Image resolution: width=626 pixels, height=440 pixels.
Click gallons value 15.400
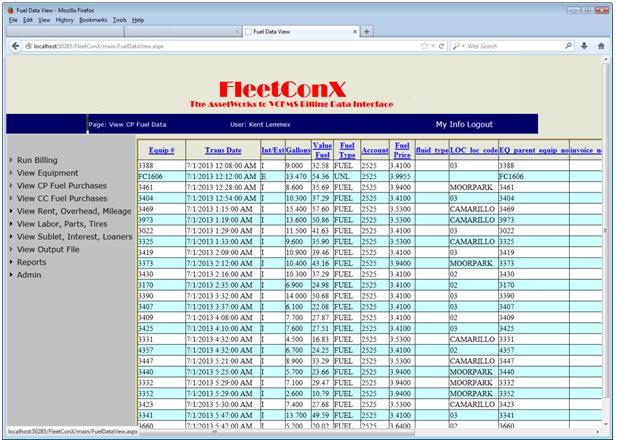[296, 209]
